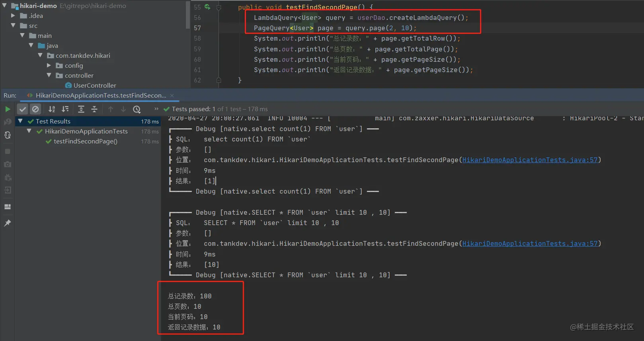Fold the method at line 55 gutter marker
The height and width of the screenshot is (341, 644).
tap(219, 7)
